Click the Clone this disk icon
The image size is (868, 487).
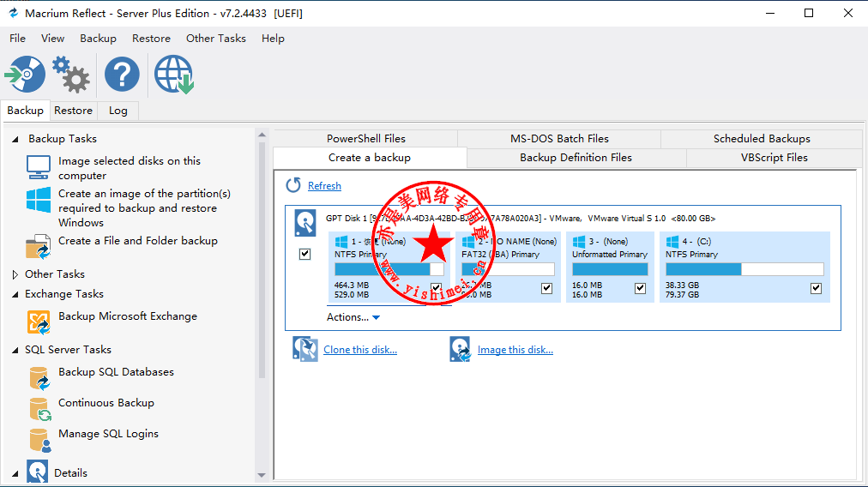click(x=305, y=349)
